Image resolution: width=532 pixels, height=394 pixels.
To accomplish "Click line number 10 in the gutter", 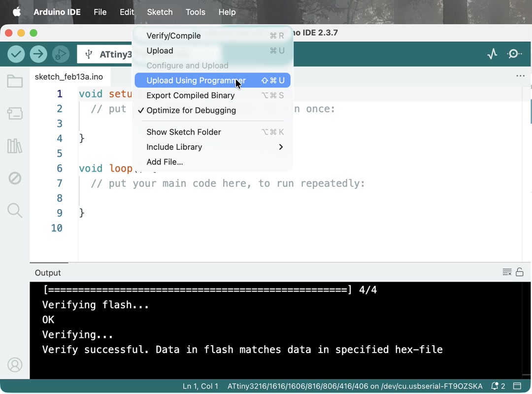I will (57, 228).
